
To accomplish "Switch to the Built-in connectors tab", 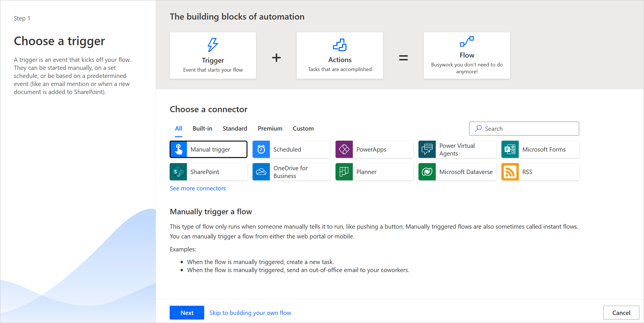I will pyautogui.click(x=202, y=129).
